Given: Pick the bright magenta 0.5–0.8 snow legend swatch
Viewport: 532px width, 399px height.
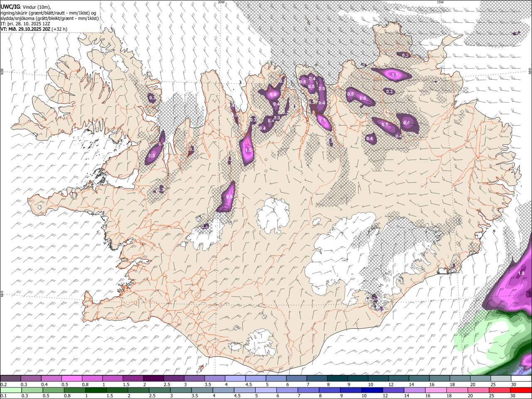Looking at the screenshot, I should [x=72, y=378].
